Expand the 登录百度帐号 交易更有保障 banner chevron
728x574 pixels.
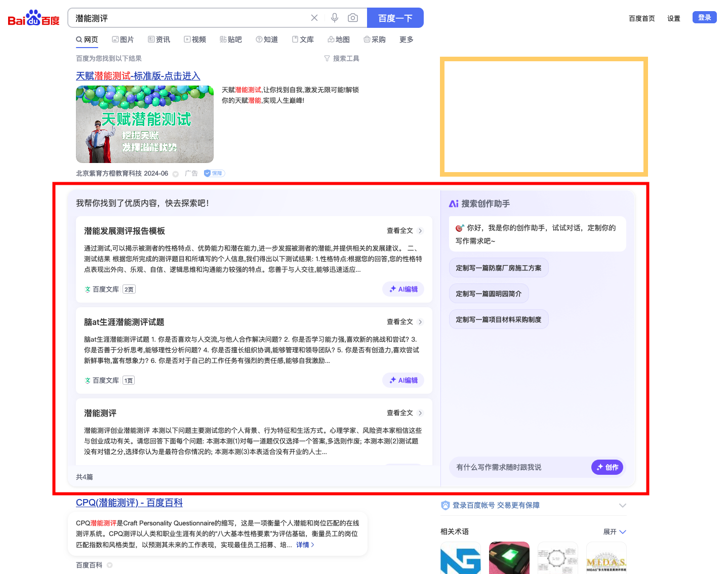(x=623, y=505)
